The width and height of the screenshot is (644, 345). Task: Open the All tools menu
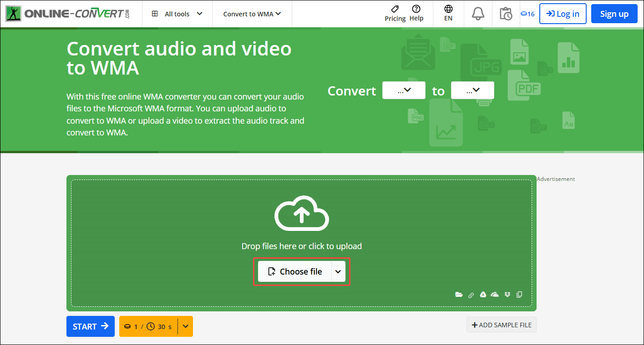177,14
